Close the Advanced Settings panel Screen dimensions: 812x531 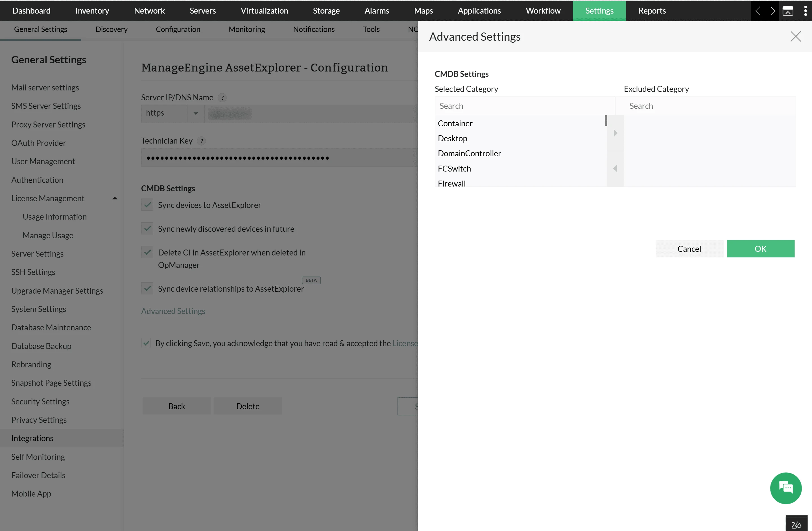pyautogui.click(x=795, y=36)
